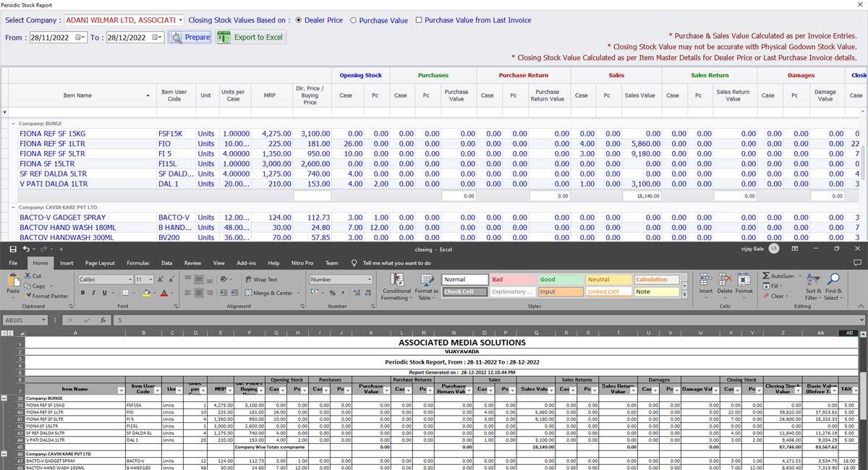Select the Purchase Value radio button
The image size is (868, 470).
353,20
